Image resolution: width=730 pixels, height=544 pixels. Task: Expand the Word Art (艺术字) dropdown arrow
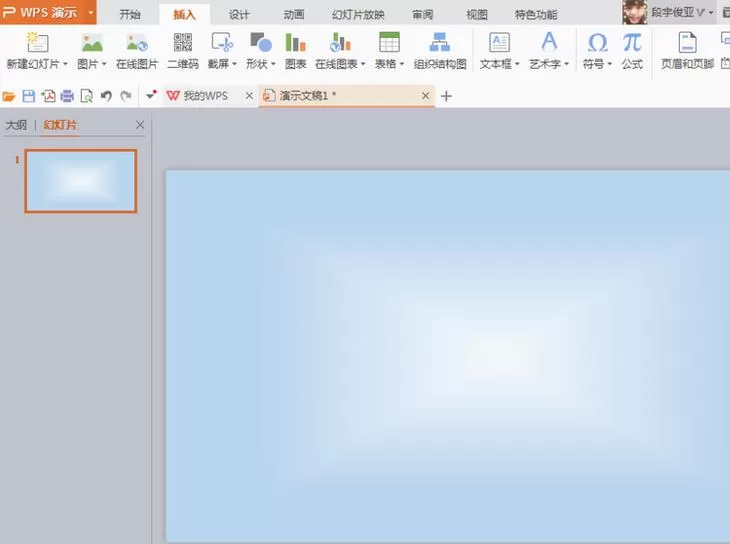(566, 64)
